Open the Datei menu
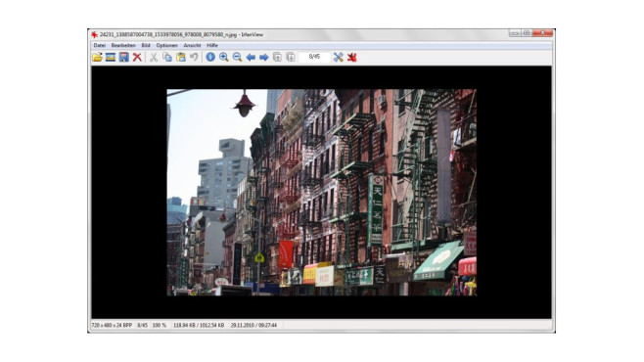 [x=100, y=46]
